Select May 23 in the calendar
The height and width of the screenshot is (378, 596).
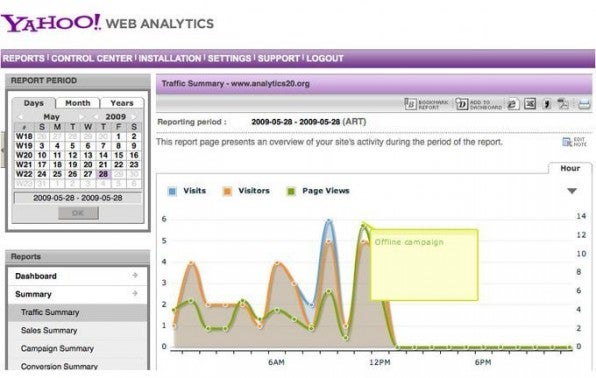pos(134,165)
